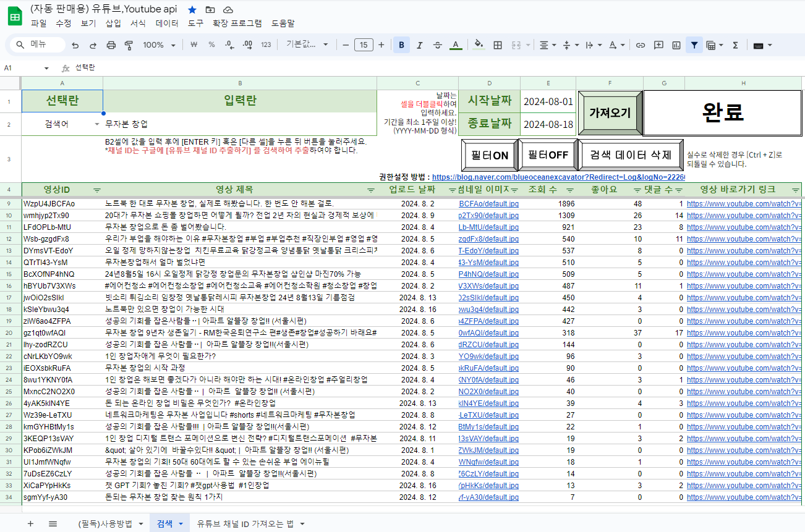Screen dimensions: 805x532
Task: Open the 데이터 menu
Action: coord(167,23)
